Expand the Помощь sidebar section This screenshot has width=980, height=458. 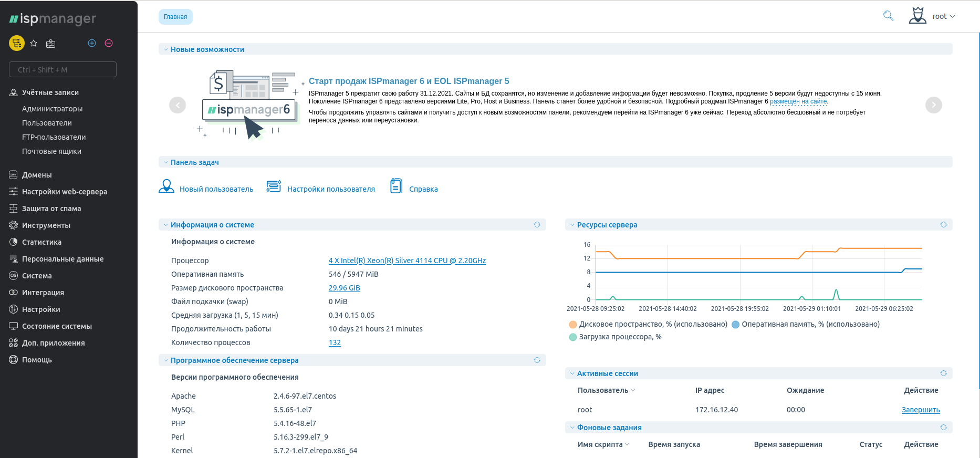click(x=37, y=360)
